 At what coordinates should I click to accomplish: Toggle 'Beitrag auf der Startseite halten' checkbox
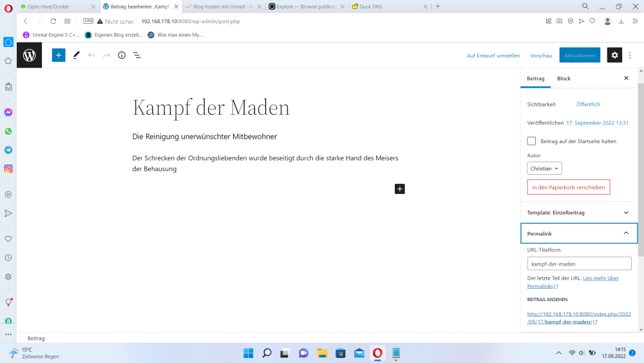(531, 141)
